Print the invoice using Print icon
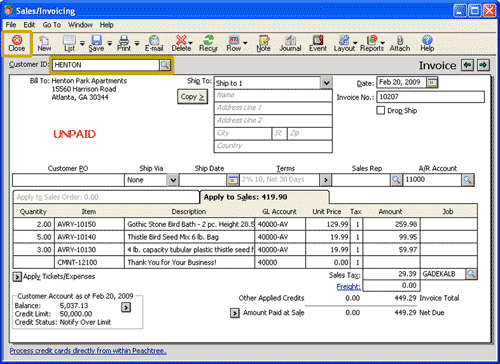Image resolution: width=500 pixels, height=364 pixels. pyautogui.click(x=124, y=44)
